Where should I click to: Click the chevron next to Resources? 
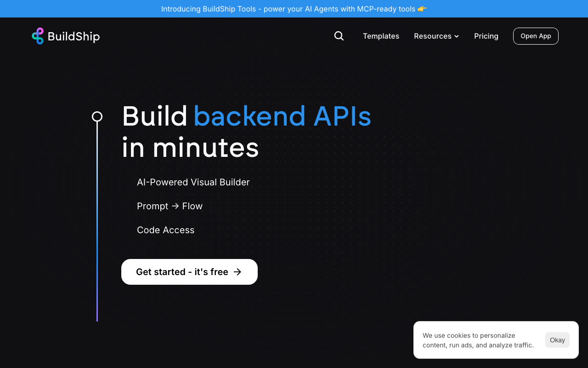tap(457, 36)
